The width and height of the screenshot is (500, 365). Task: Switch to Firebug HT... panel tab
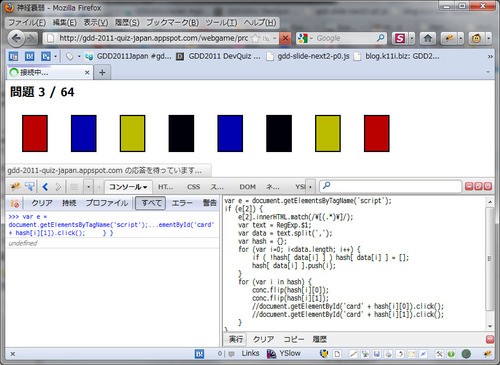[x=166, y=187]
